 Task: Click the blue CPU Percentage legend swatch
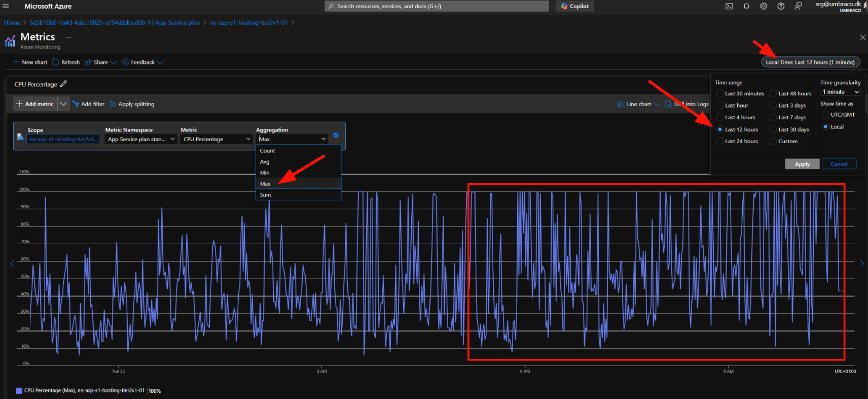[x=19, y=391]
